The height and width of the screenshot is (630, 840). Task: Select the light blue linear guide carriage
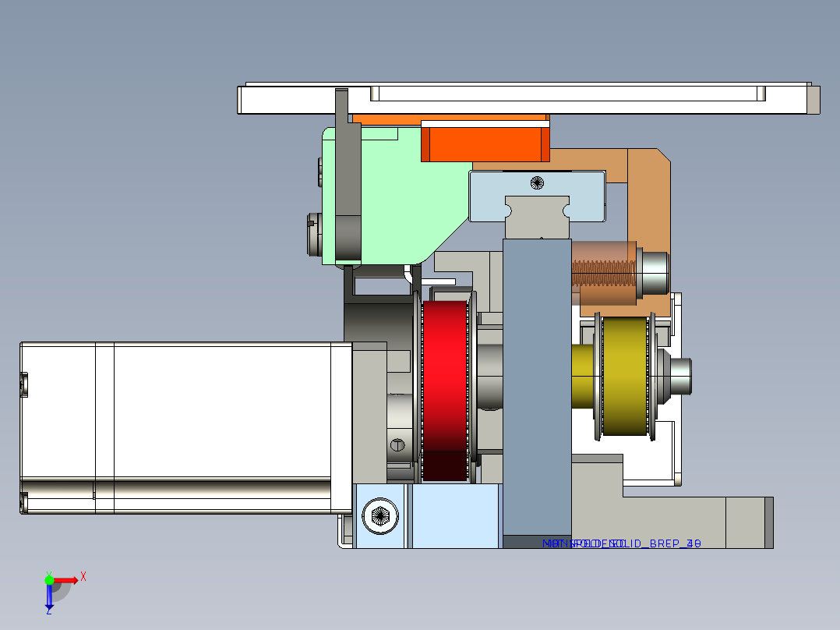[538, 195]
